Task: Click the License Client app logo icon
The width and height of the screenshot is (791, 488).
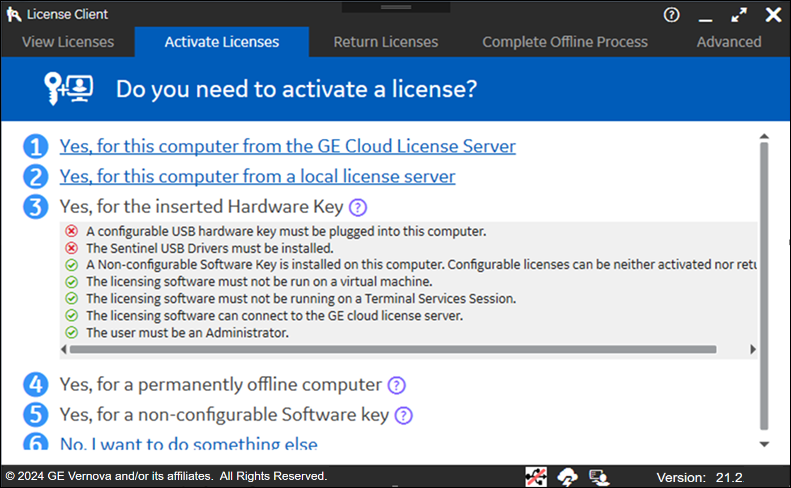Action: 14,15
